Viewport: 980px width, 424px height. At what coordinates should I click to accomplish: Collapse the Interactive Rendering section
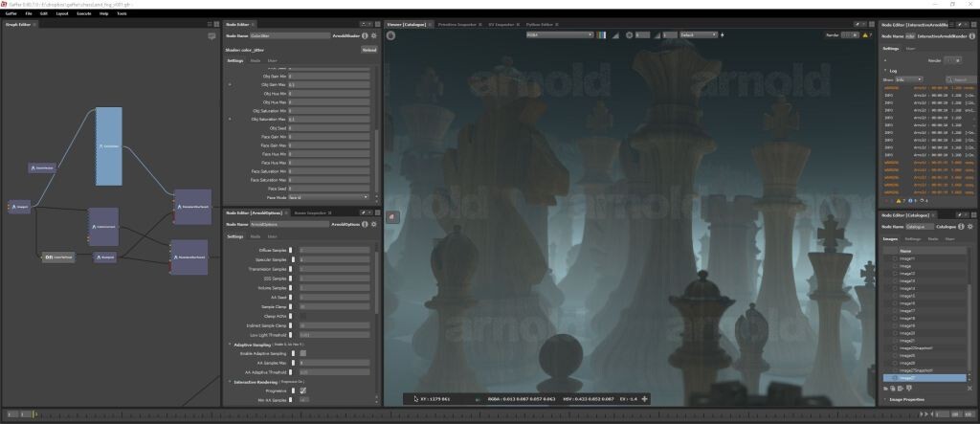230,382
